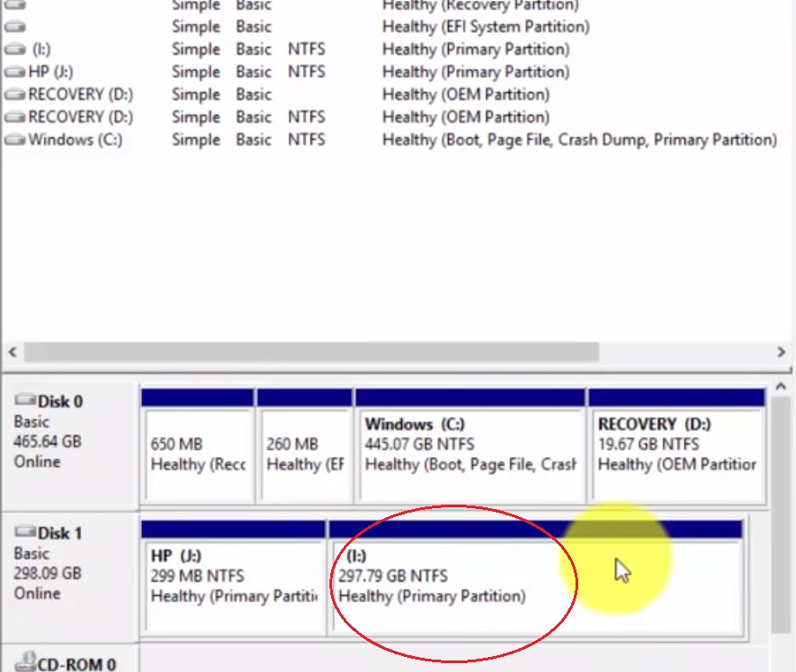The image size is (796, 672).
Task: Click the drive icon of the EFI System Partition row
Action: pos(15,27)
